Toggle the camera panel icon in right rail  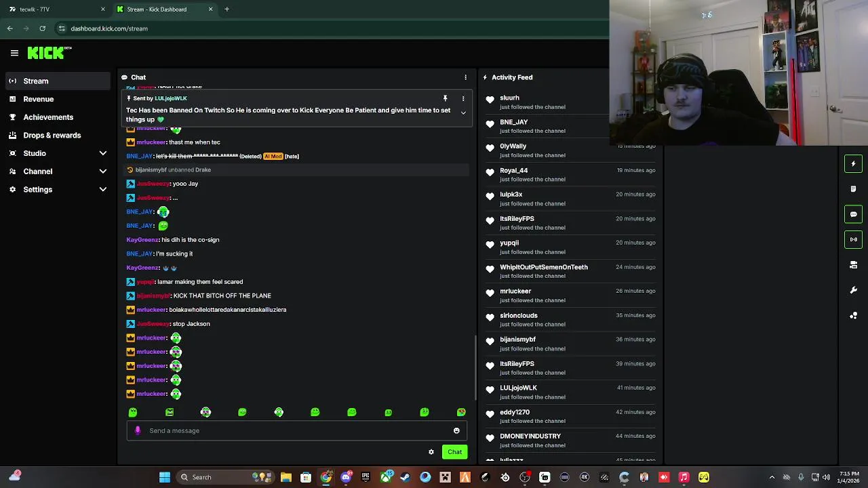pyautogui.click(x=853, y=265)
